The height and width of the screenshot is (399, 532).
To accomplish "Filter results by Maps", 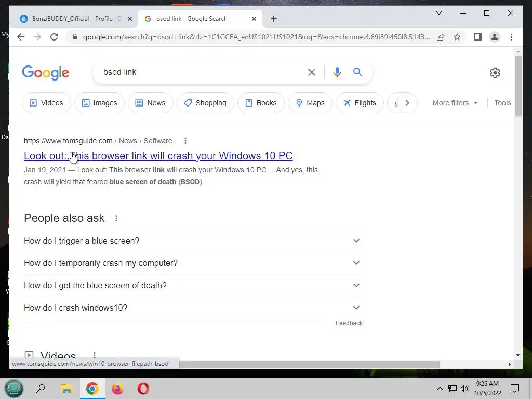I will 310,103.
